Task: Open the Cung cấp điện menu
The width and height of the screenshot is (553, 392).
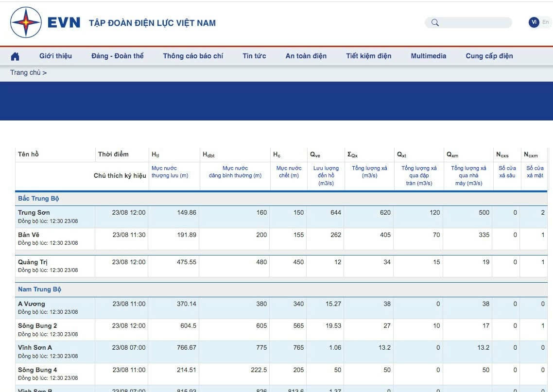Action: coord(489,56)
